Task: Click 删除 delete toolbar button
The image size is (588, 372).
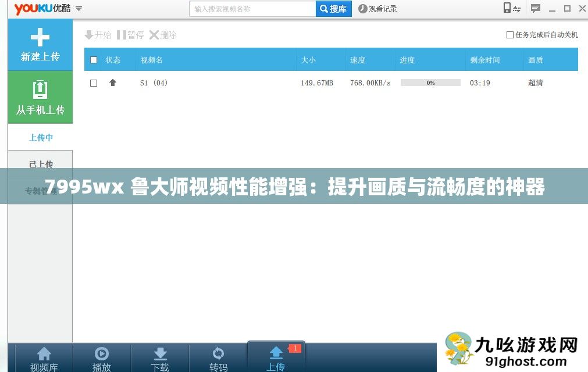Action: click(163, 35)
